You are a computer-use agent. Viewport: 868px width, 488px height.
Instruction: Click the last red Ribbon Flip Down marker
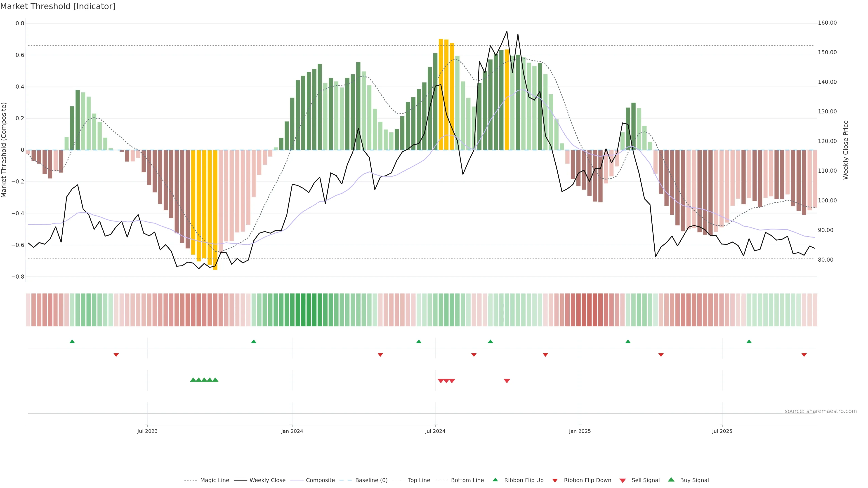pos(804,355)
